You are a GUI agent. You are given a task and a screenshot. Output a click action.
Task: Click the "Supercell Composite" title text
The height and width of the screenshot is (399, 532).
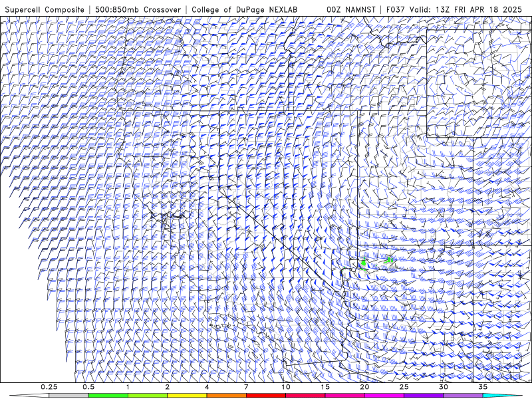point(45,10)
